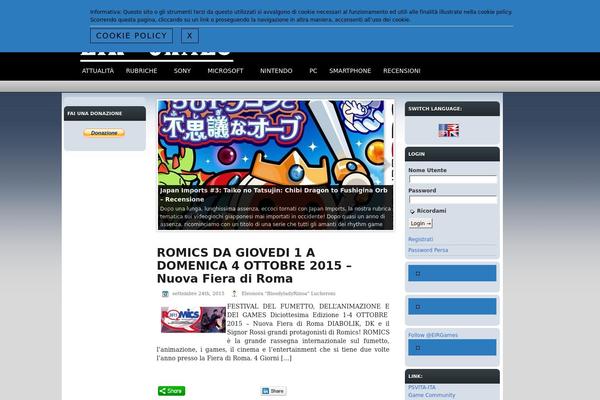
Task: Click the Login button
Action: (421, 223)
